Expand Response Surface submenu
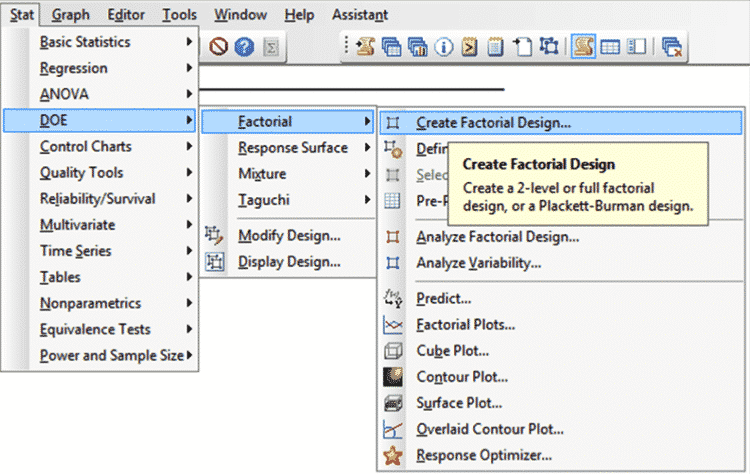Image resolution: width=750 pixels, height=475 pixels. coord(288,148)
